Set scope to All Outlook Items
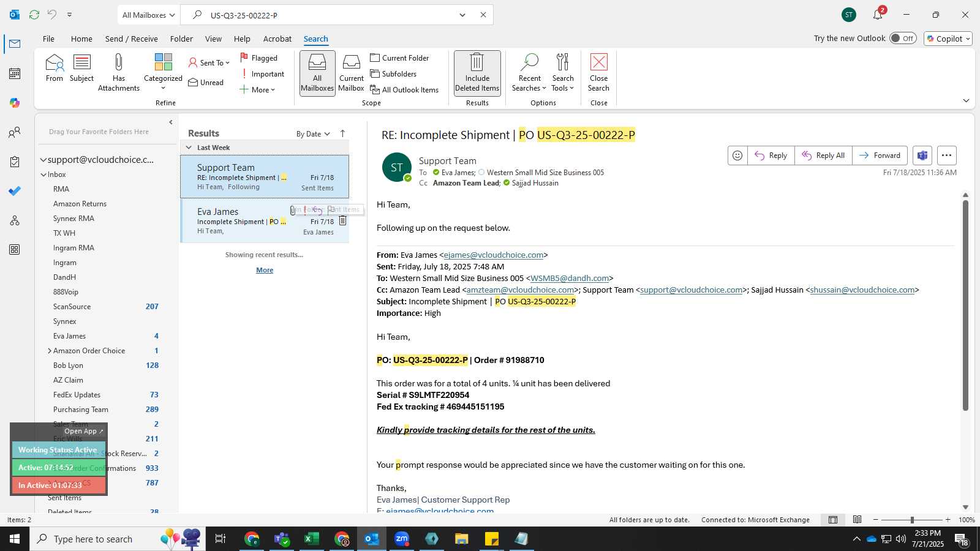 404,89
